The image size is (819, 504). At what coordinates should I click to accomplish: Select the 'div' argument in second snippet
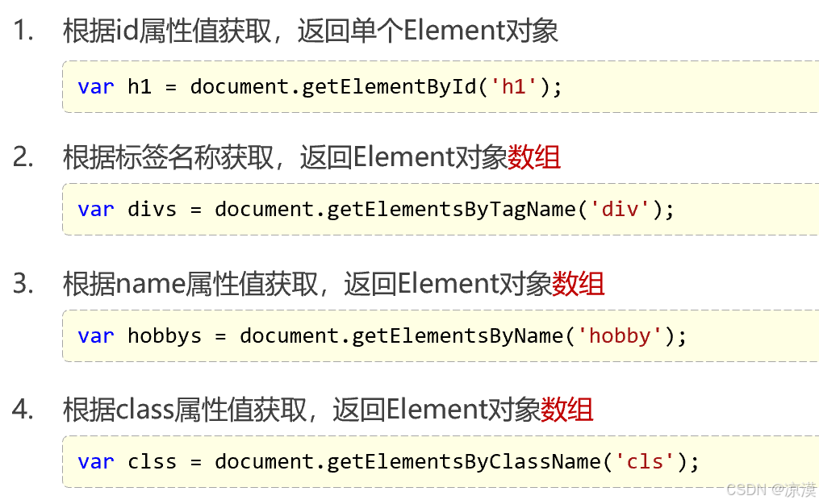point(621,209)
